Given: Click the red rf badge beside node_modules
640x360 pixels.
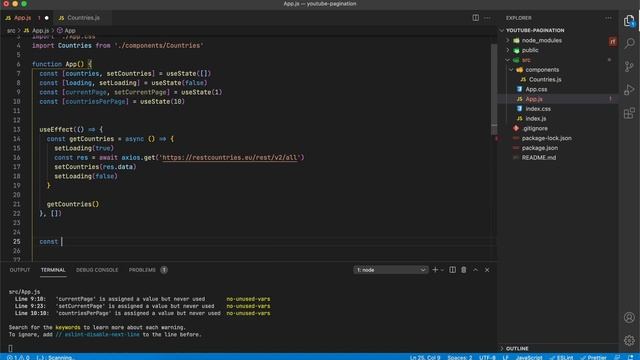Looking at the screenshot, I should (x=612, y=41).
